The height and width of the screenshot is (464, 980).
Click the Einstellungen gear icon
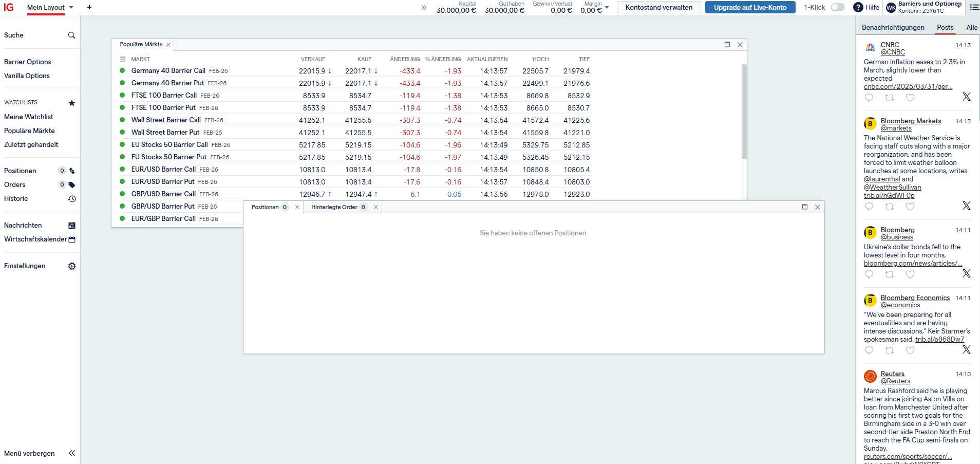coord(72,266)
